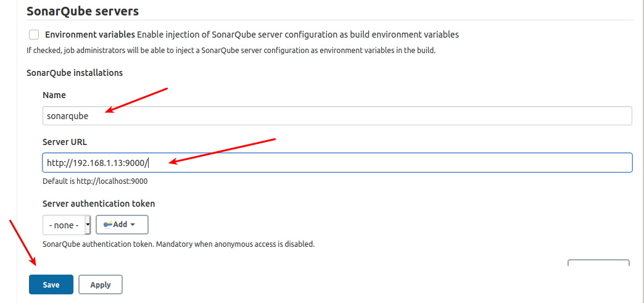The width and height of the screenshot is (644, 303).
Task: Click the token select dropdown arrow
Action: (x=88, y=225)
